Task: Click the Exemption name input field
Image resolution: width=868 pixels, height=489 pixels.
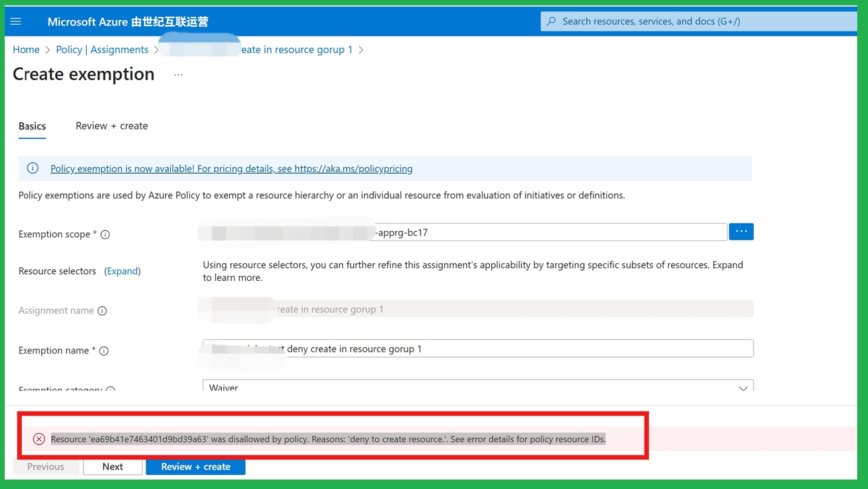Action: pos(478,348)
